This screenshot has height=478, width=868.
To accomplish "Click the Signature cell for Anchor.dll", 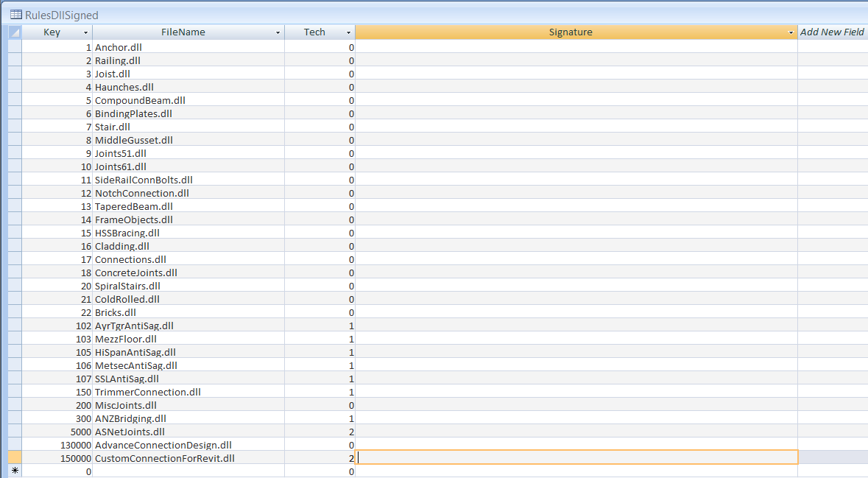I will (576, 47).
